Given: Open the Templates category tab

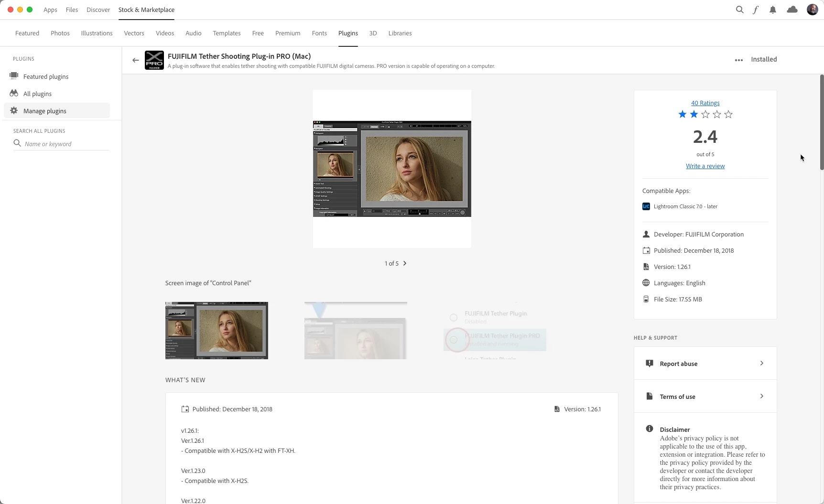Looking at the screenshot, I should click(227, 33).
